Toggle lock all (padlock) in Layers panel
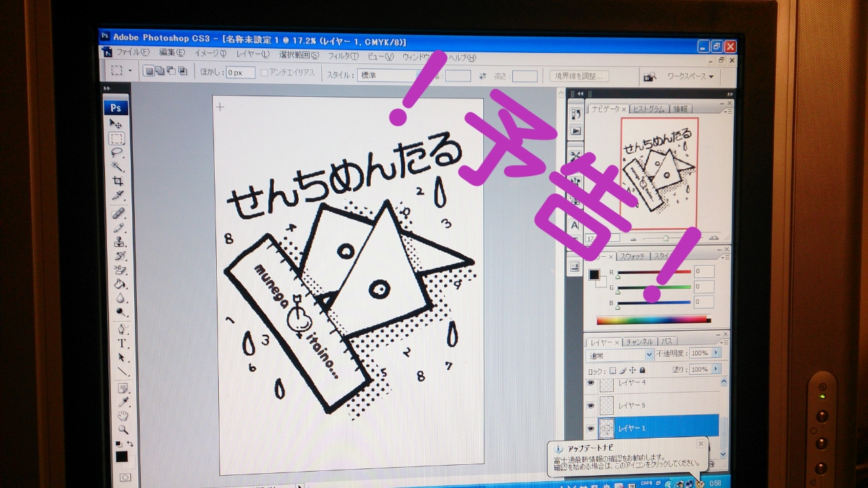This screenshot has height=488, width=868. [x=642, y=371]
